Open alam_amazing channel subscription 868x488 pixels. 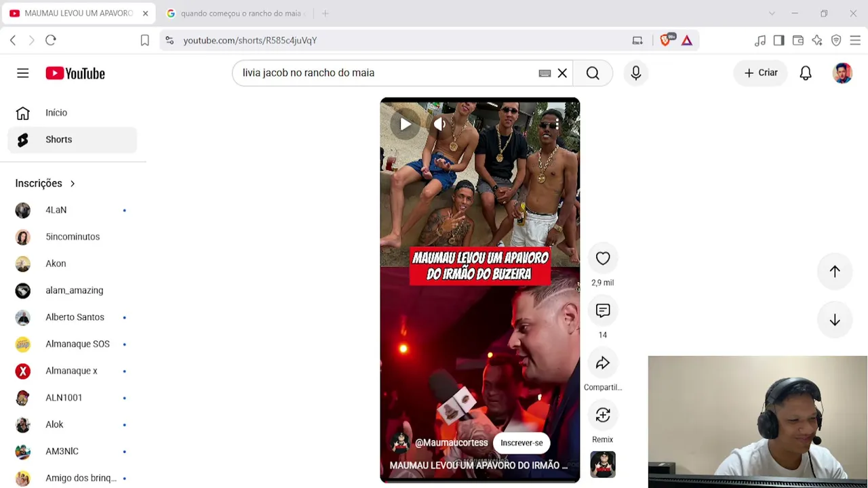point(73,290)
